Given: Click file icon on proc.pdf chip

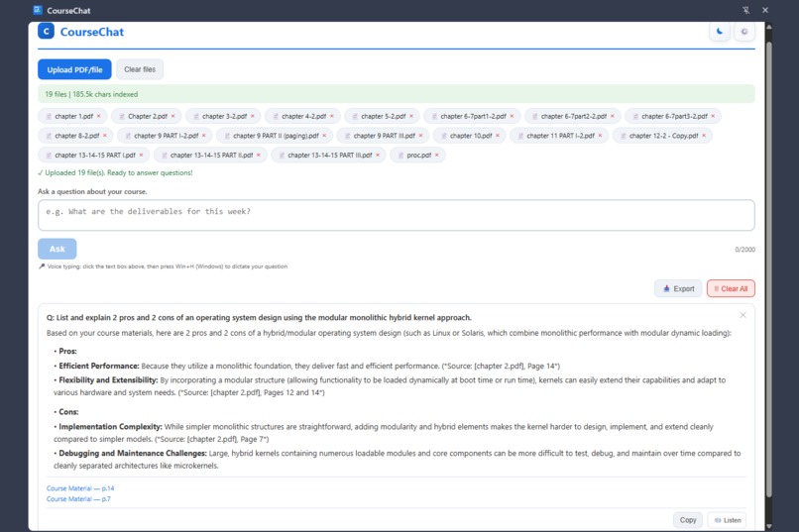Looking at the screenshot, I should point(400,156).
